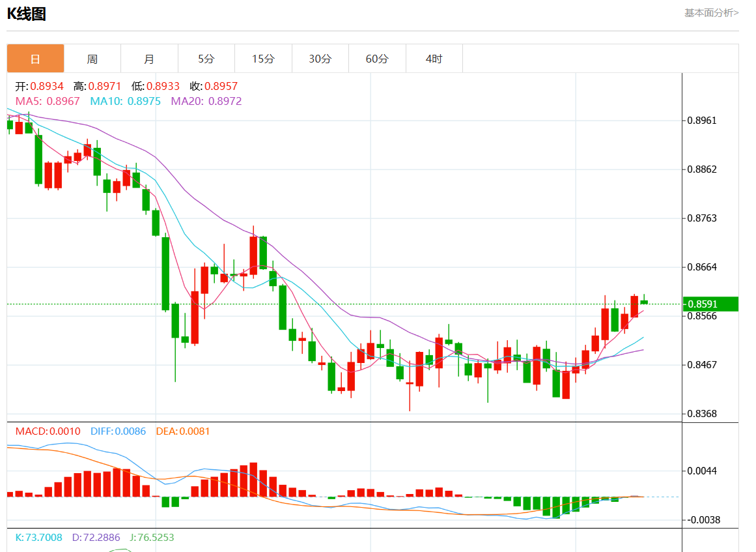Select the 60分 timeframe tab

pyautogui.click(x=377, y=59)
